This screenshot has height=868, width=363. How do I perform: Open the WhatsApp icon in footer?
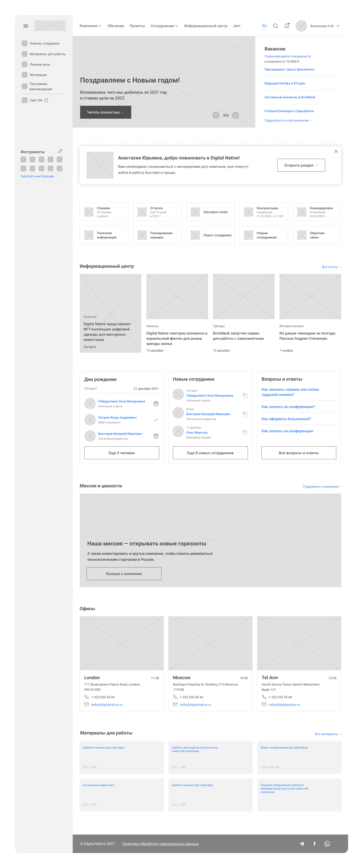pyautogui.click(x=327, y=843)
